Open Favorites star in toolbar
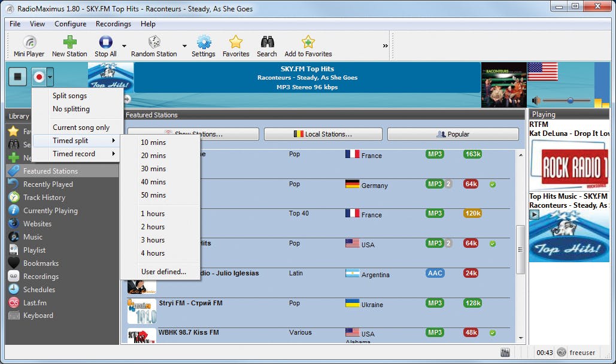Screen dimensions: 616x364 click(236, 46)
